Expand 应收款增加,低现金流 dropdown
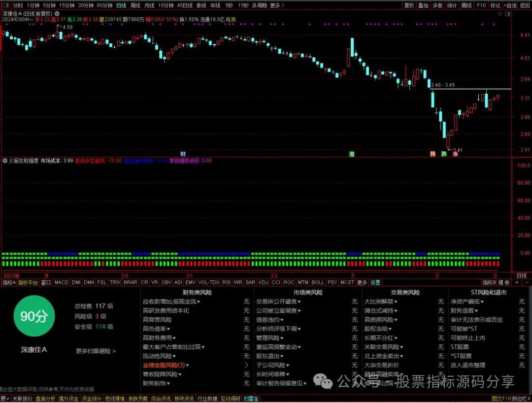Viewport: 532px width, 403px height. (x=171, y=302)
